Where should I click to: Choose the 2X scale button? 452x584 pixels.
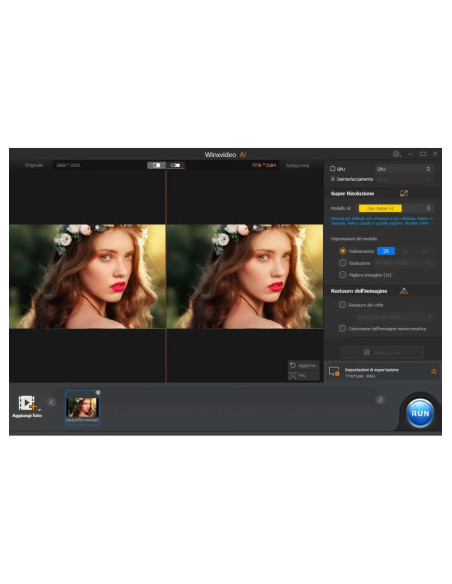pos(386,251)
